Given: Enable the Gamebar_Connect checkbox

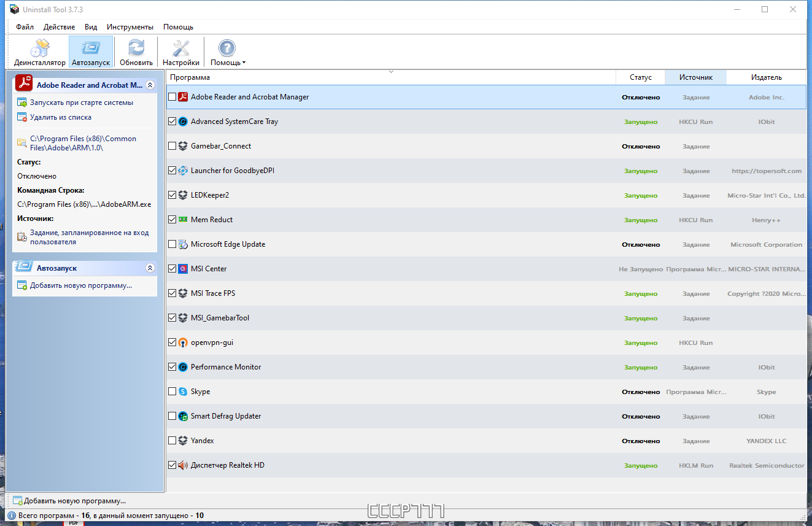Looking at the screenshot, I should 172,146.
